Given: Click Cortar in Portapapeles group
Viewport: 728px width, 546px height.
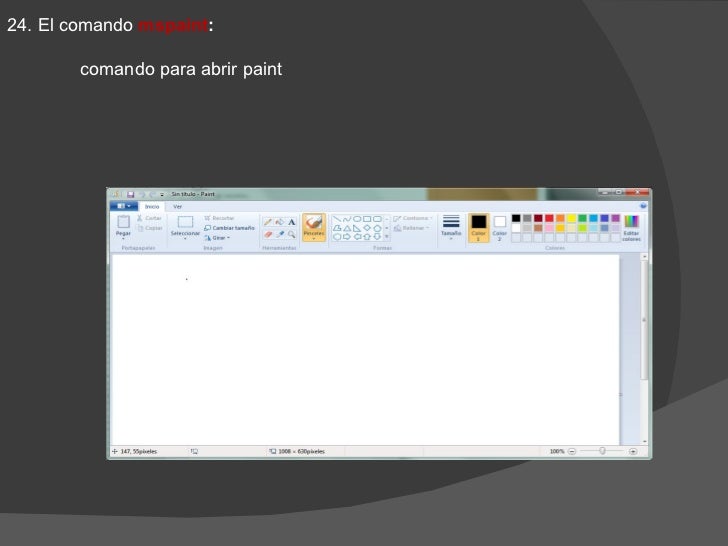Looking at the screenshot, I should pos(150,218).
